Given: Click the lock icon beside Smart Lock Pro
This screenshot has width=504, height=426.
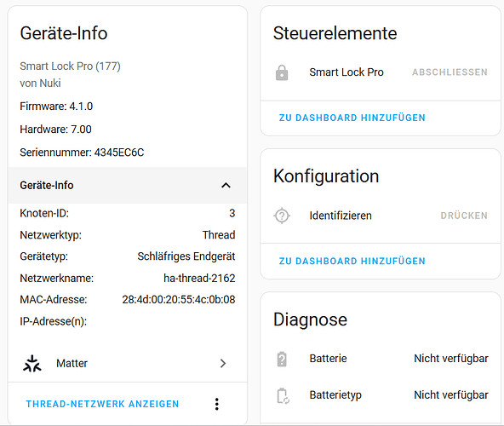Looking at the screenshot, I should (282, 72).
